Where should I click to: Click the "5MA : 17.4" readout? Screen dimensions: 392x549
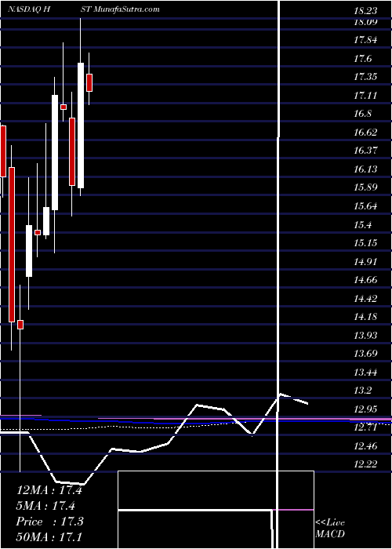45,506
